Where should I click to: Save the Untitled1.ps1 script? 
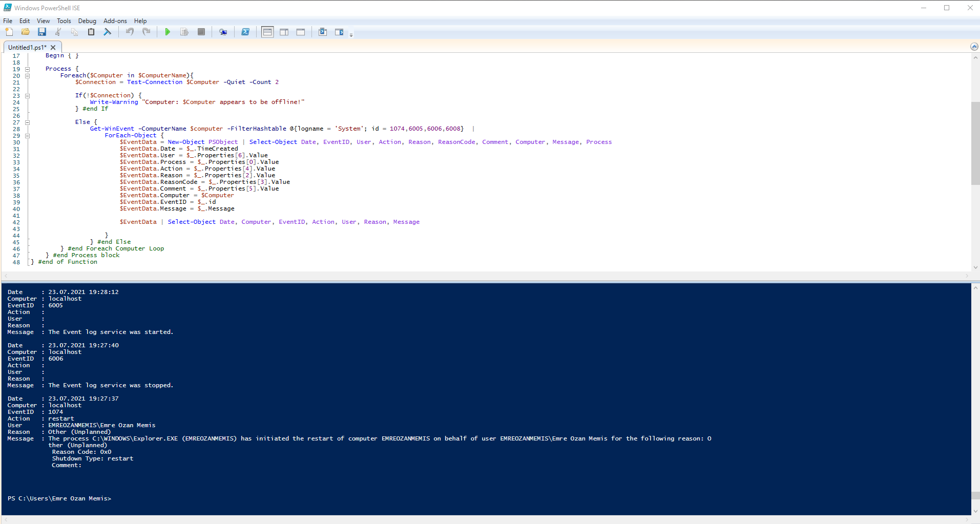[42, 32]
